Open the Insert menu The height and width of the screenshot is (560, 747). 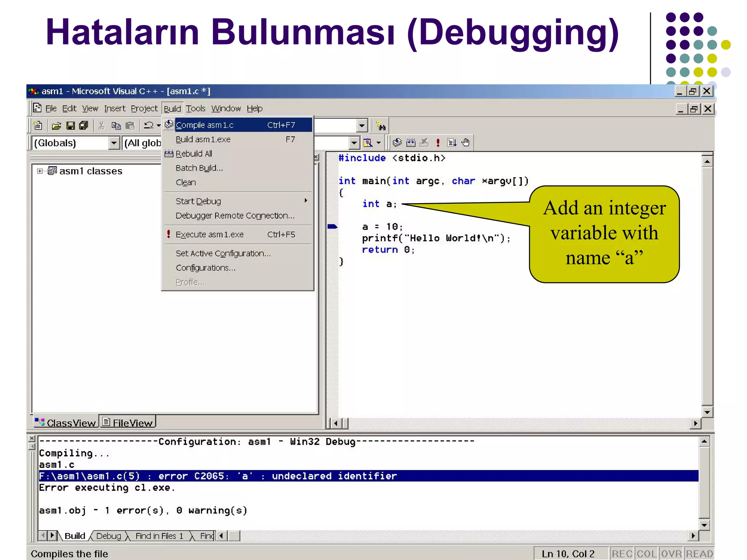(x=115, y=108)
